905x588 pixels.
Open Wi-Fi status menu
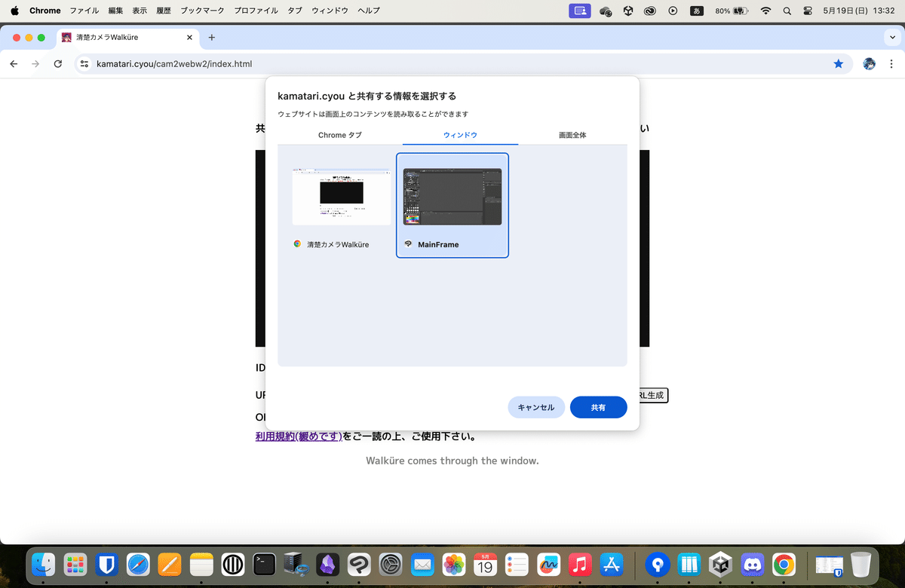(x=766, y=11)
